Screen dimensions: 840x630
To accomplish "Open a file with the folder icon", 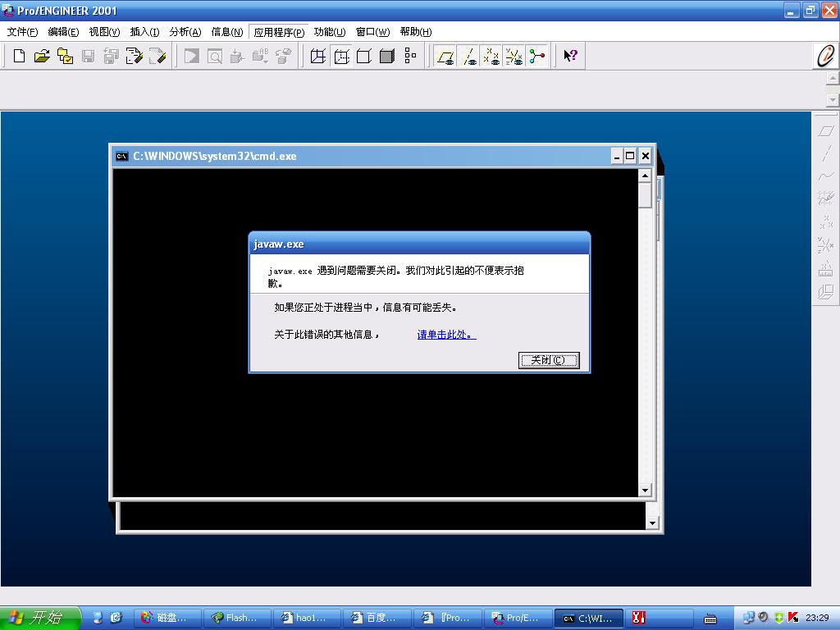I will 42,56.
